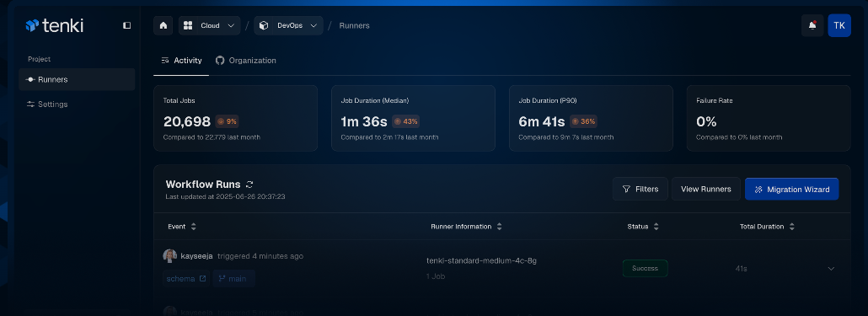The image size is (868, 316).
Task: Click the Failure Rate 0% value
Action: coord(706,121)
